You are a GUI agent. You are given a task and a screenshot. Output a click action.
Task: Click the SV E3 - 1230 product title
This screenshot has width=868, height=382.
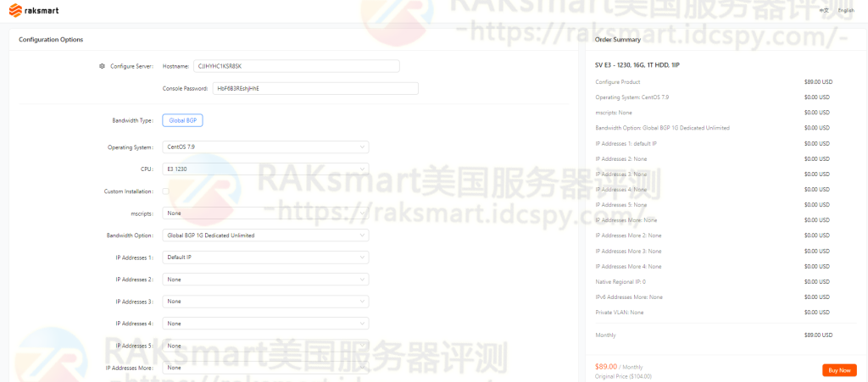click(x=637, y=65)
